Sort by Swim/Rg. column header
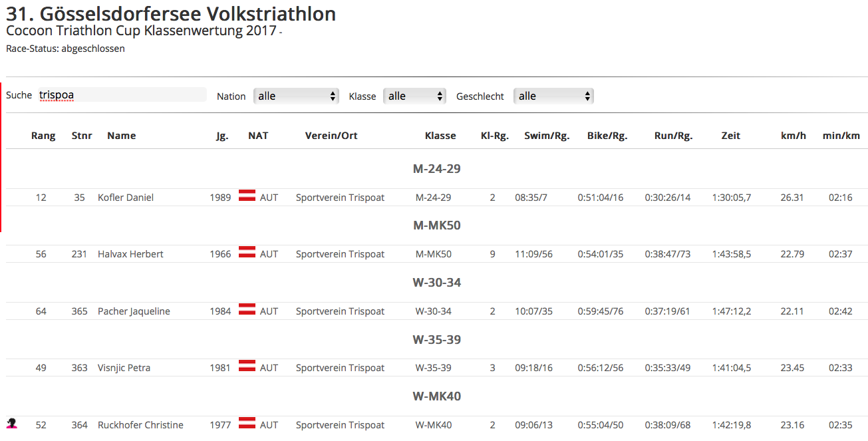Image resolution: width=868 pixels, height=441 pixels. click(547, 136)
